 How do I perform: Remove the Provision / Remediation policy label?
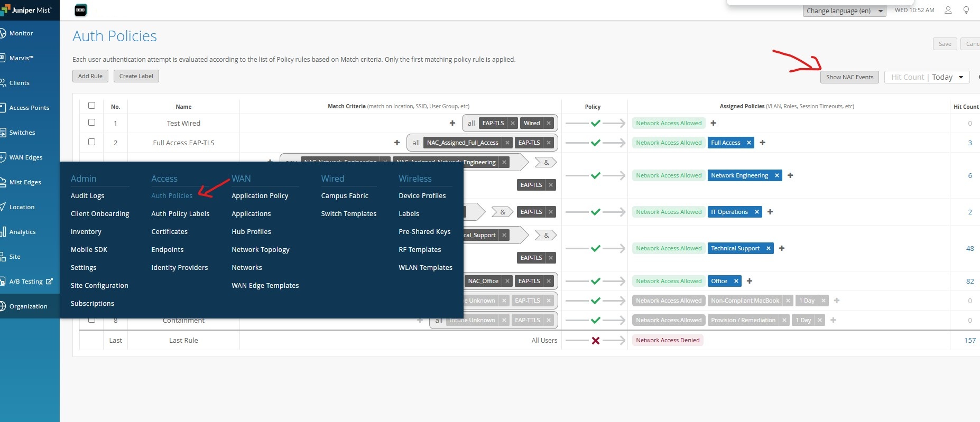(785, 320)
